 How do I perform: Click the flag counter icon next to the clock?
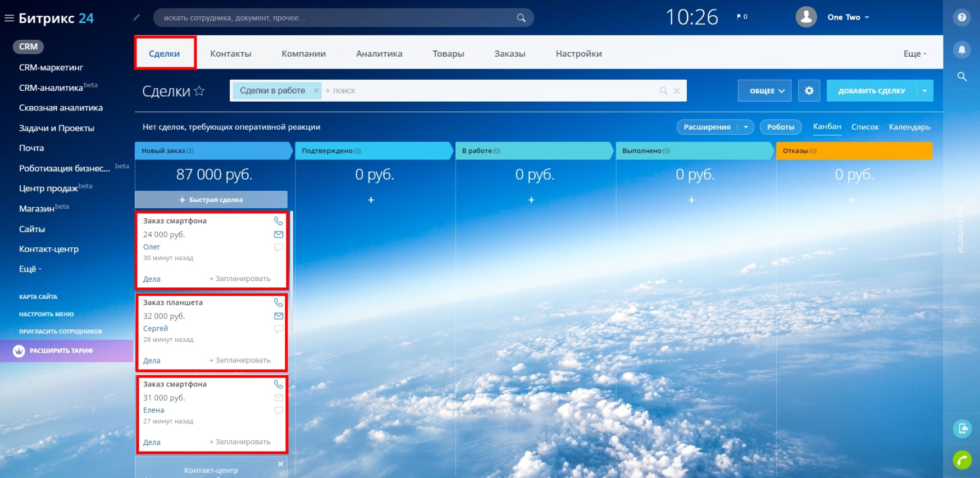point(742,17)
